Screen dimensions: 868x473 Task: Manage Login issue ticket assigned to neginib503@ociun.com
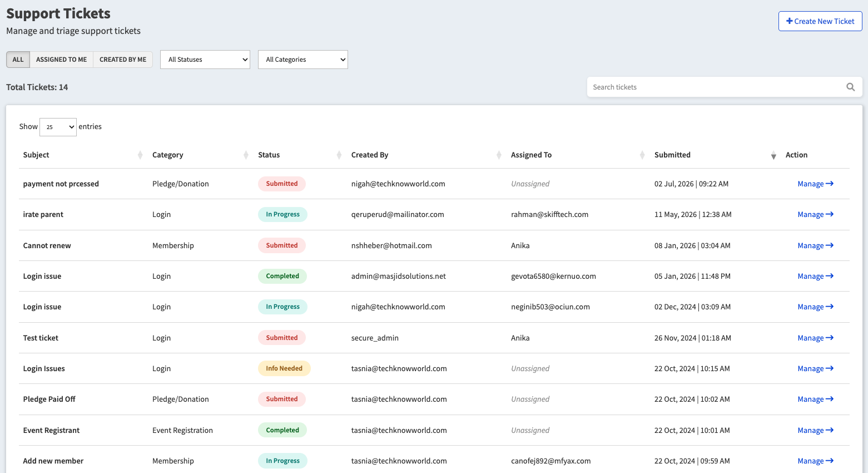[x=815, y=307]
